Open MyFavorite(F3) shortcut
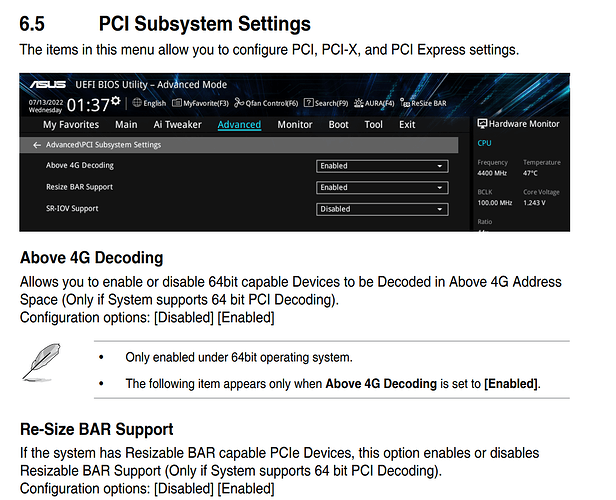This screenshot has height=500, width=616. pos(200,103)
